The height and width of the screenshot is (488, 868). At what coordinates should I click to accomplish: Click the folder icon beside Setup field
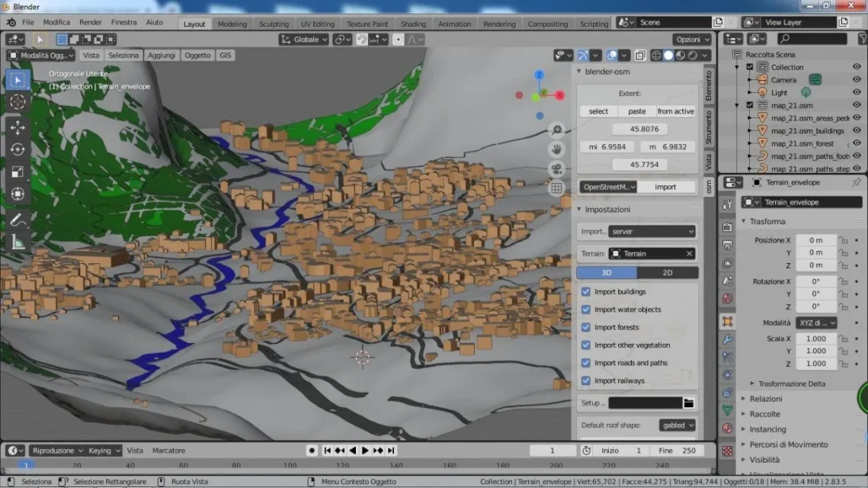coord(689,403)
